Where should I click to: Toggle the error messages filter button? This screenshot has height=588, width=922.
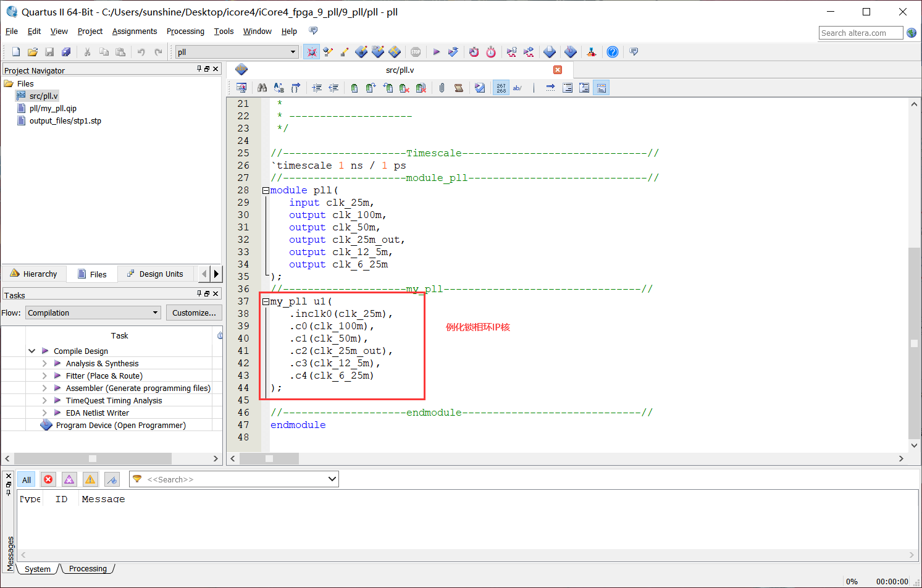pyautogui.click(x=48, y=479)
